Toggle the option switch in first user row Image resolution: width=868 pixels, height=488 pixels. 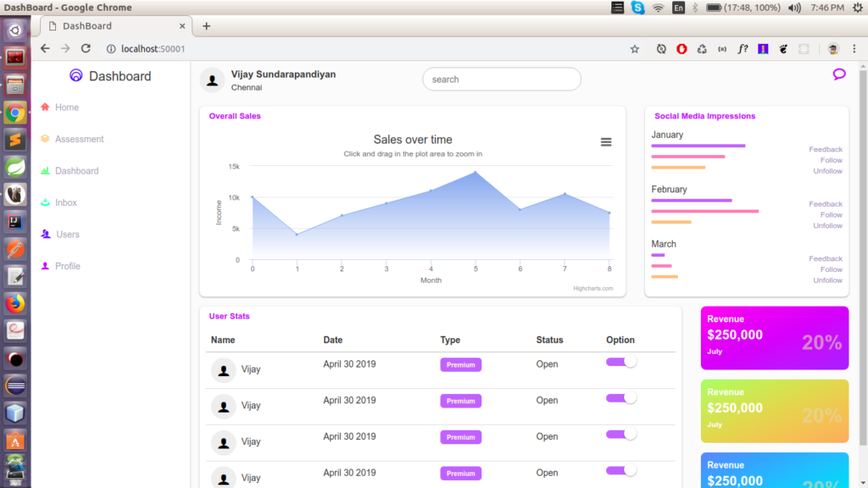(620, 363)
